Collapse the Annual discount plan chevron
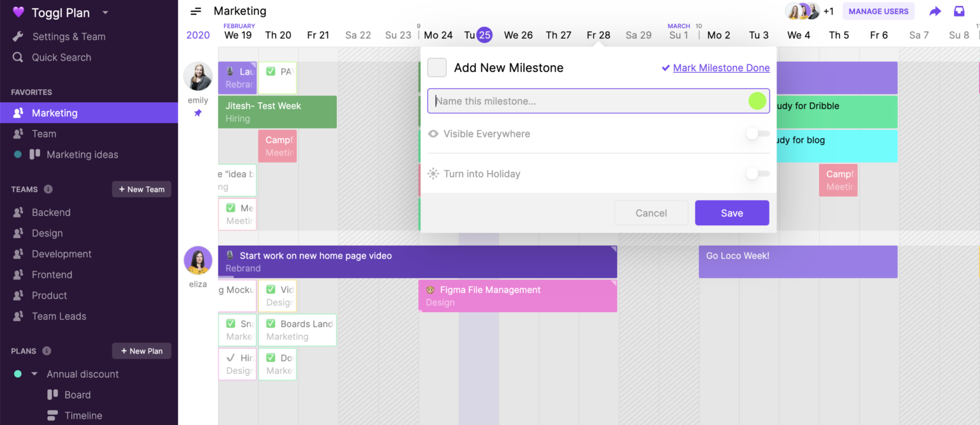The image size is (980, 425). [x=35, y=374]
